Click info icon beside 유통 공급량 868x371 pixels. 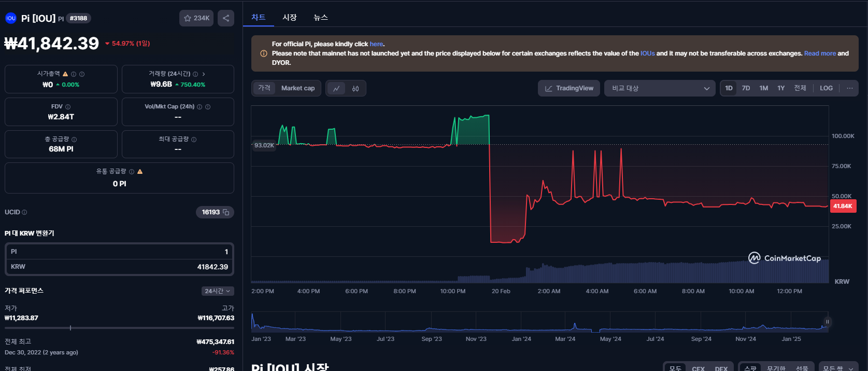(132, 172)
